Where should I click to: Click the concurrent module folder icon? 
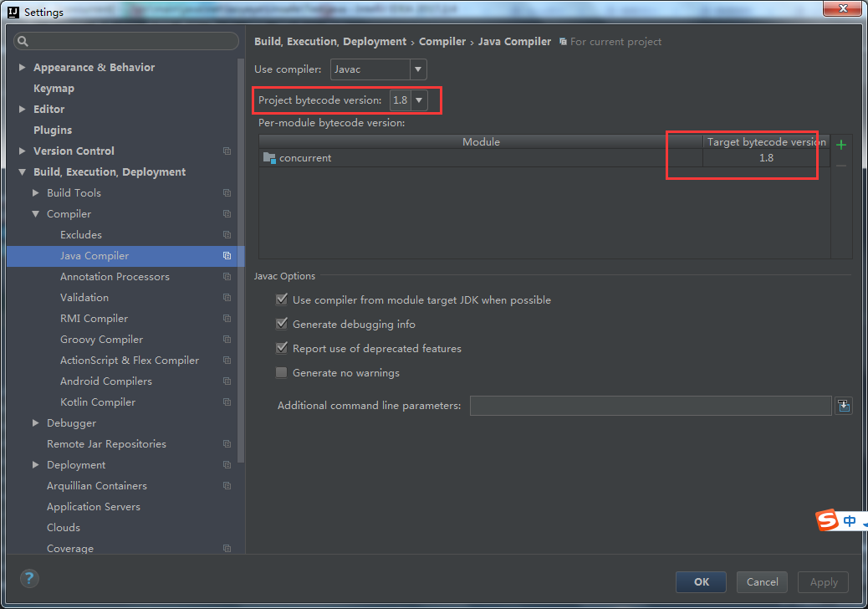tap(269, 158)
